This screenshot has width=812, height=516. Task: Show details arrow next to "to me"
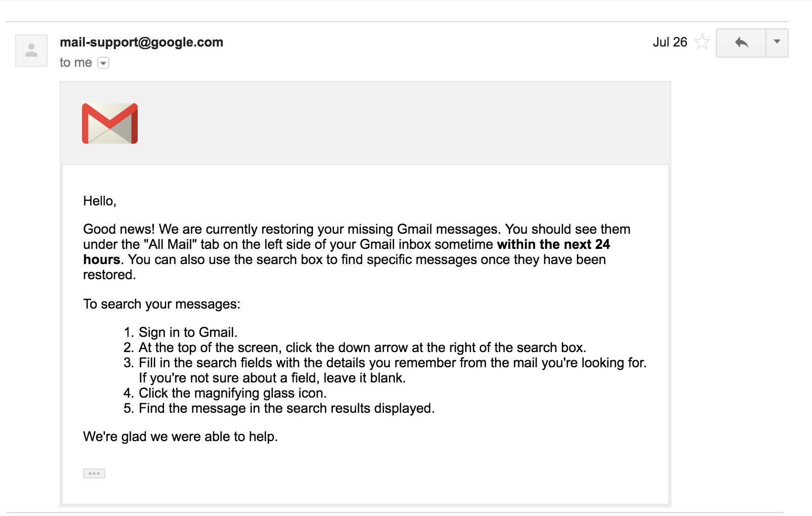pyautogui.click(x=103, y=63)
